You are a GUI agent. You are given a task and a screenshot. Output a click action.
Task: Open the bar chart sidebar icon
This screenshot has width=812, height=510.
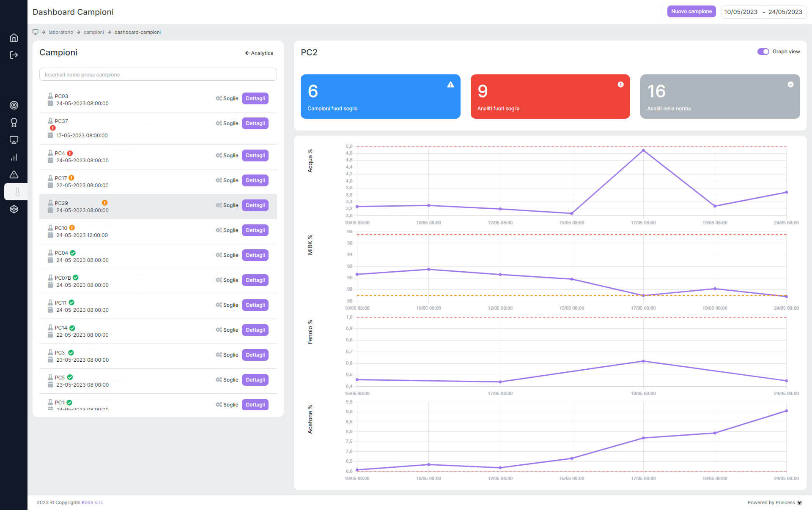pos(14,157)
